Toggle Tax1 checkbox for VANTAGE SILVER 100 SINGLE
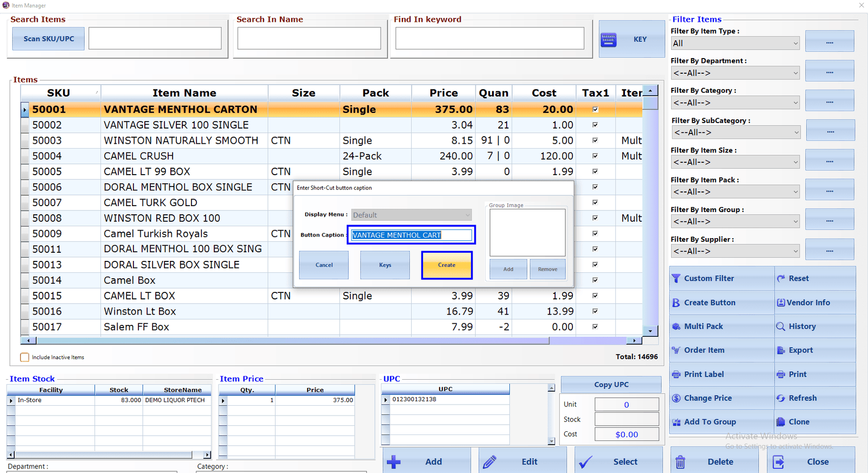The width and height of the screenshot is (868, 473). pos(595,125)
